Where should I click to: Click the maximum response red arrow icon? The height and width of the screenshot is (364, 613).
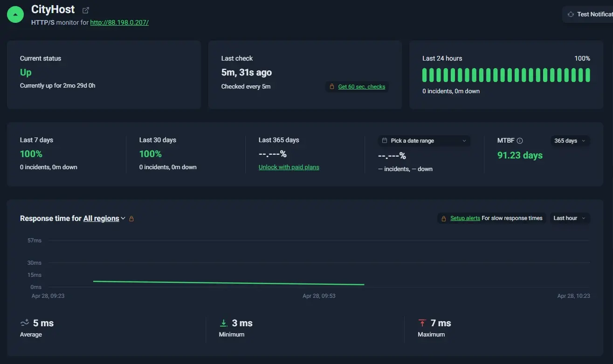tap(422, 323)
